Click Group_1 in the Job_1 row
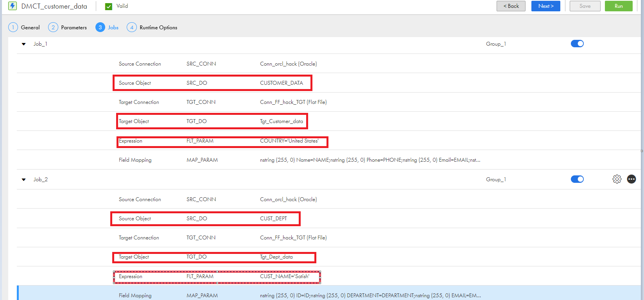The image size is (644, 300). coord(496,44)
